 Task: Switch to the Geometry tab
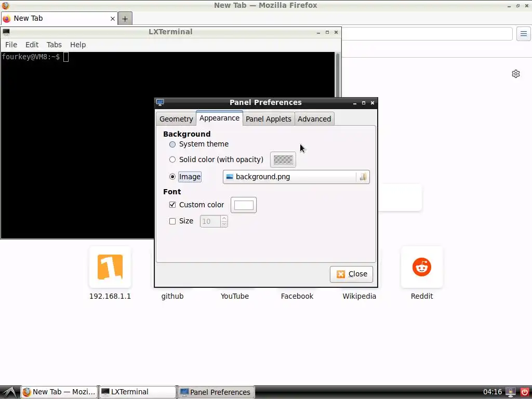click(176, 119)
